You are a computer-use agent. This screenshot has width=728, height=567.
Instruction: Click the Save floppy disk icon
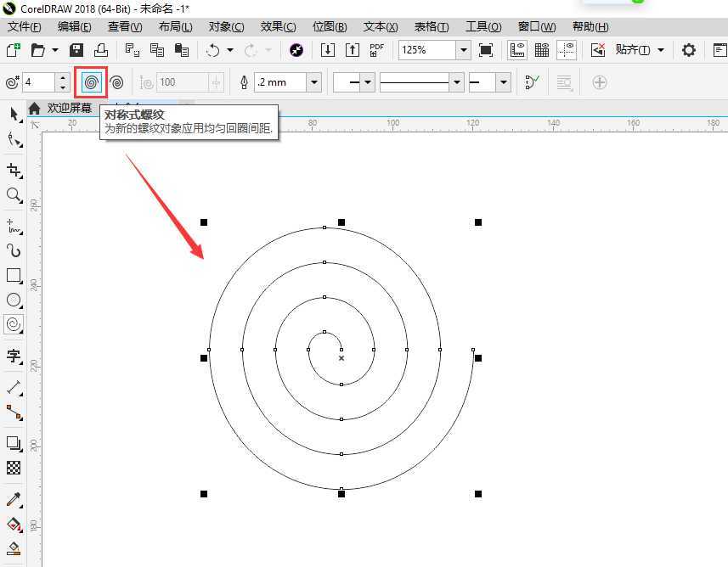76,50
